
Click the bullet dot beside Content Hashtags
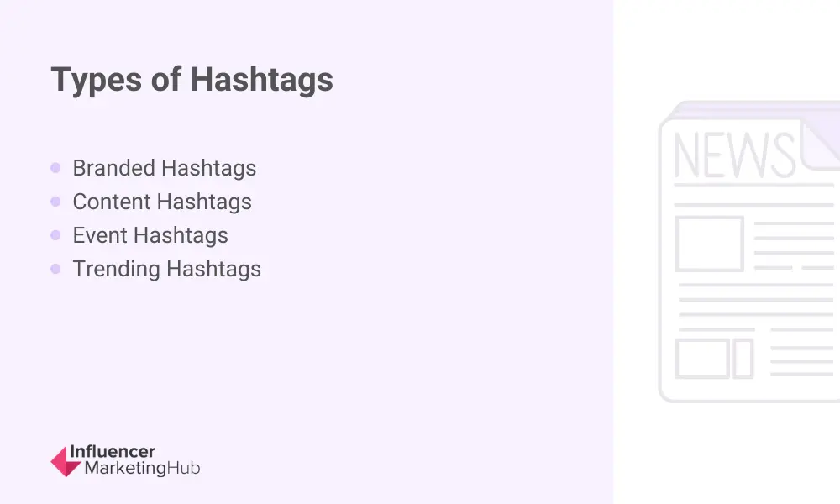[55, 202]
